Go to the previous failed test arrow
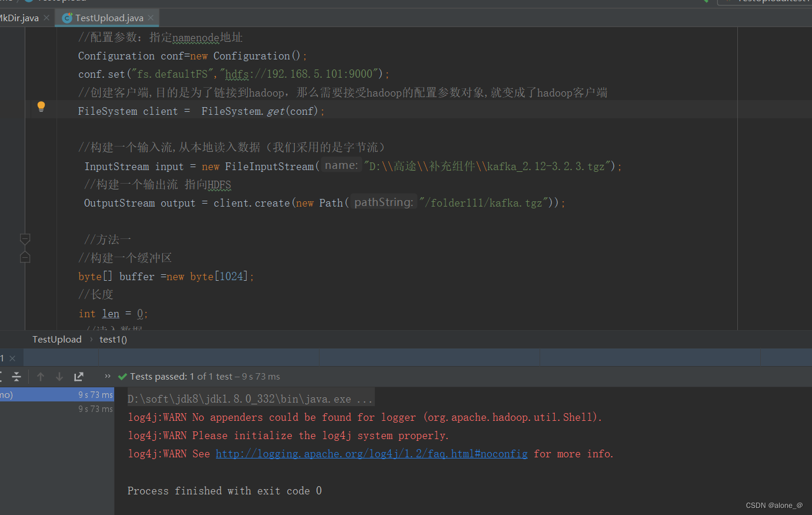 coord(41,377)
